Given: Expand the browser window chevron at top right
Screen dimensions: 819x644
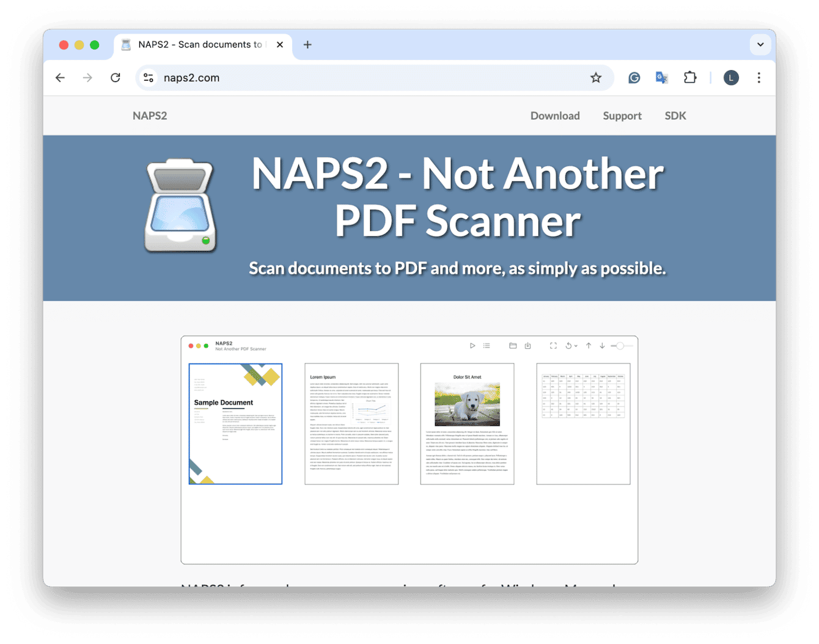Looking at the screenshot, I should point(760,45).
